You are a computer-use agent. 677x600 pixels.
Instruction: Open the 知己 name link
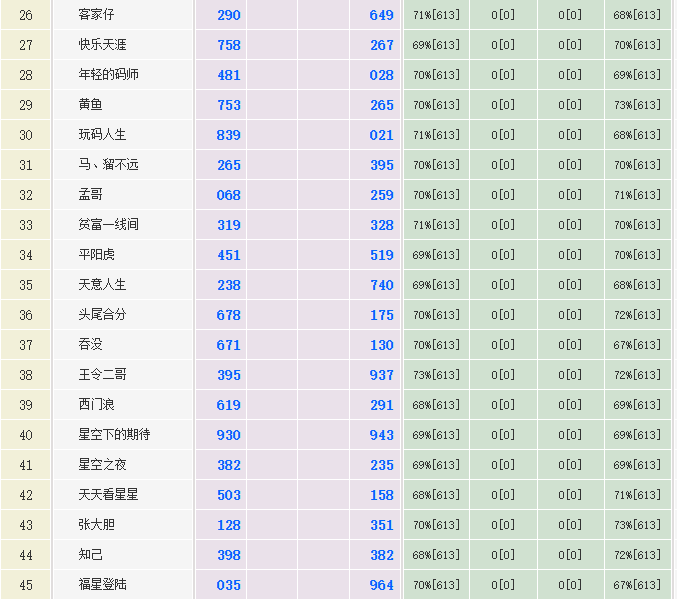(x=90, y=555)
